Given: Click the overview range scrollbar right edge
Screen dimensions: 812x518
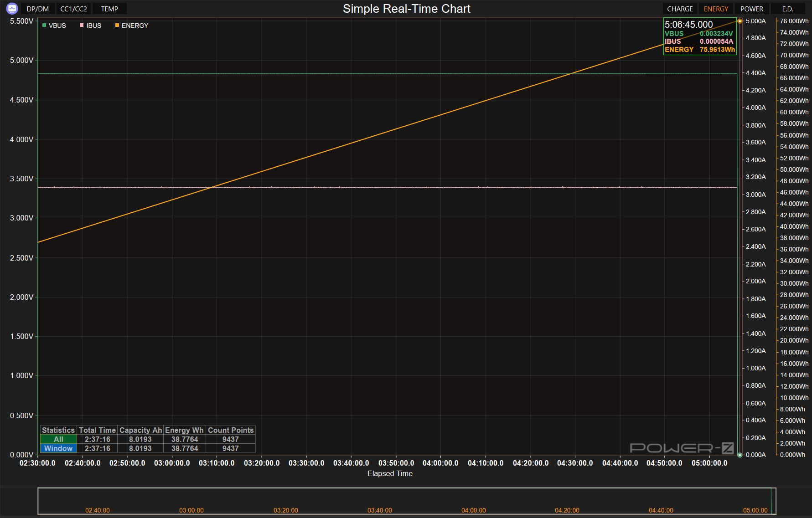Looking at the screenshot, I should pos(775,501).
